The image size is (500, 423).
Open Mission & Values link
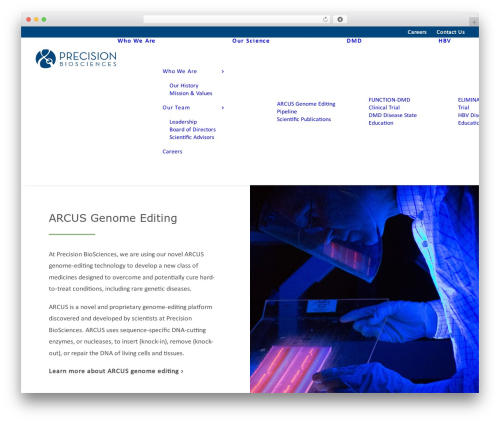(191, 93)
